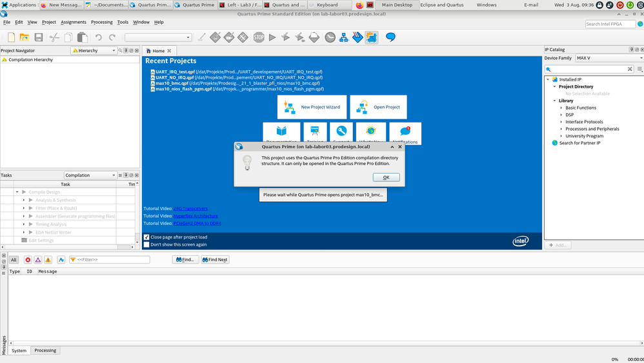This screenshot has width=644, height=363.
Task: Open the Applications menu in top panel
Action: [x=19, y=5]
